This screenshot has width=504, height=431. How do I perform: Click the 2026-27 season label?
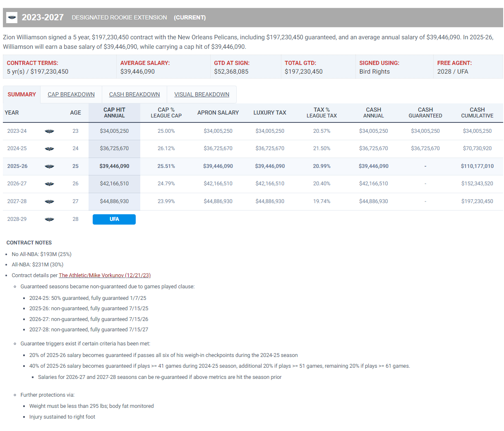pyautogui.click(x=17, y=184)
